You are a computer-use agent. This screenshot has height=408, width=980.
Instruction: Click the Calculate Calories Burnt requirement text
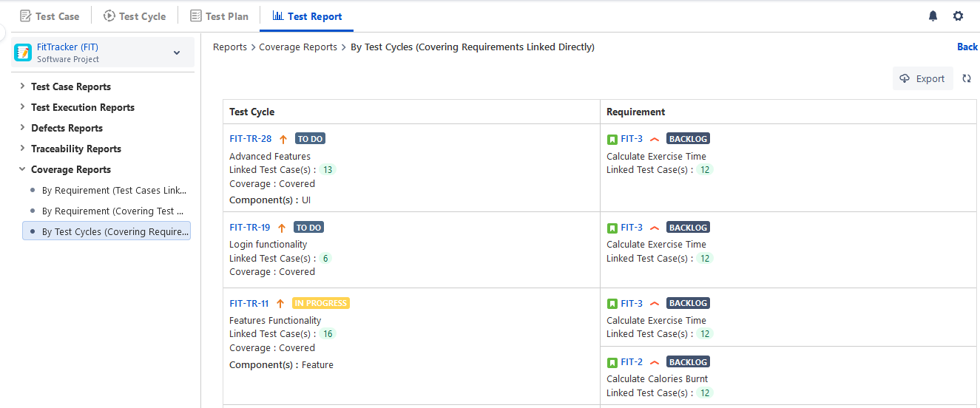[x=657, y=379]
